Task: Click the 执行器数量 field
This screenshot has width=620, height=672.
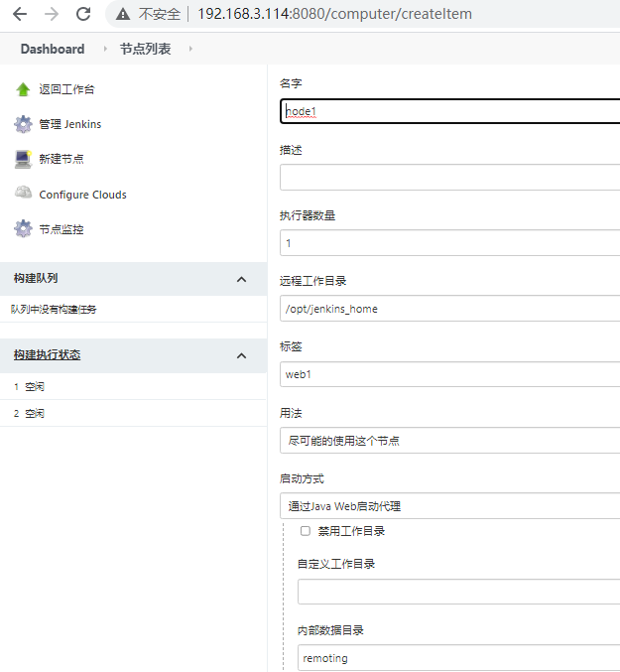Action: click(450, 243)
